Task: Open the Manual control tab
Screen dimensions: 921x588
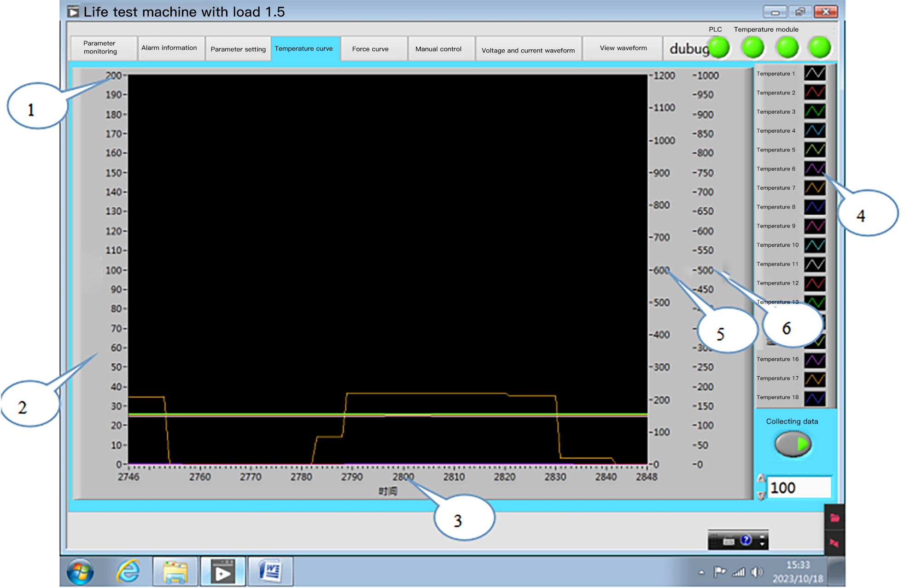Action: [x=441, y=49]
